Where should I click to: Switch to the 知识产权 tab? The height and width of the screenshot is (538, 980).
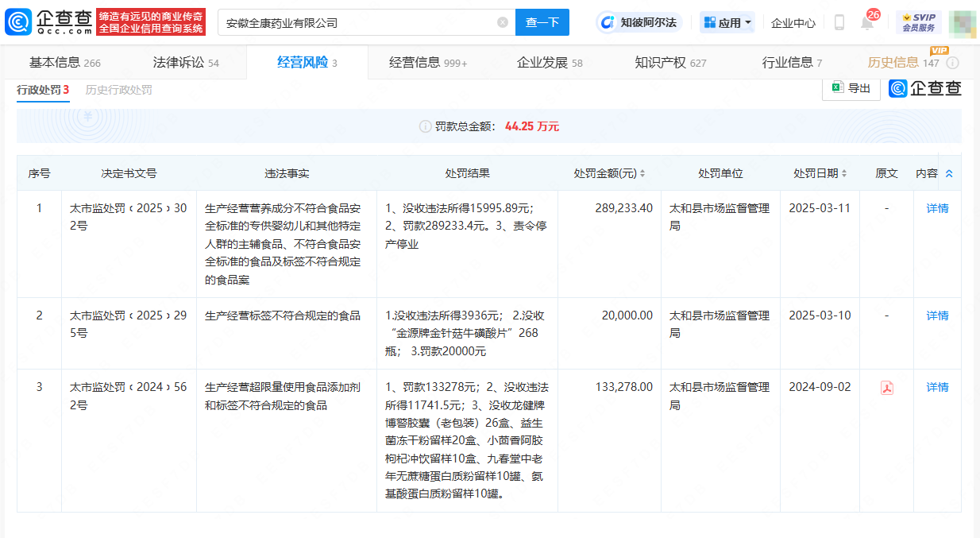coord(669,63)
